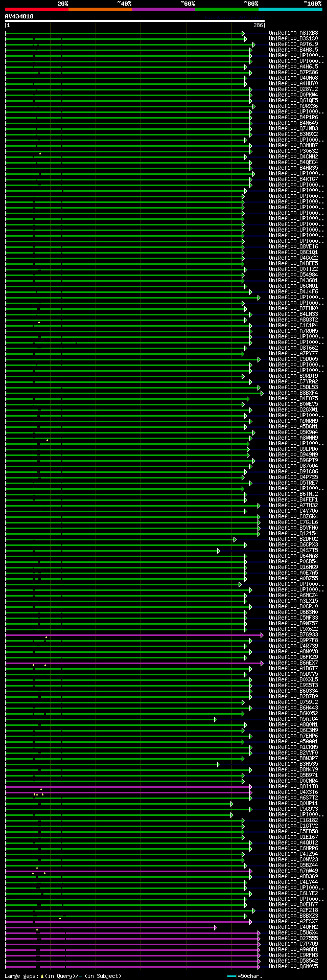This screenshot has width=327, height=980.
Task: Click the arrowhead on the UniRef100_Q12154 alignment
Action: [x=259, y=534]
